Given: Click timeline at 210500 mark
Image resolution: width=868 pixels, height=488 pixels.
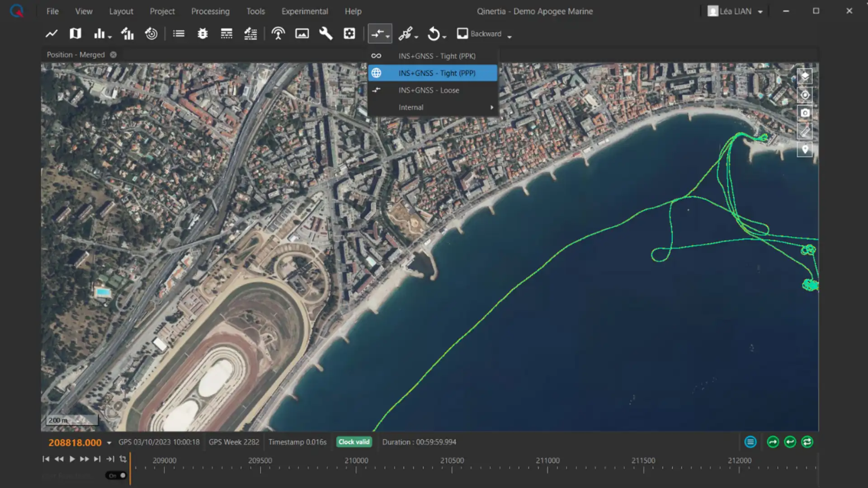Looking at the screenshot, I should (x=452, y=469).
